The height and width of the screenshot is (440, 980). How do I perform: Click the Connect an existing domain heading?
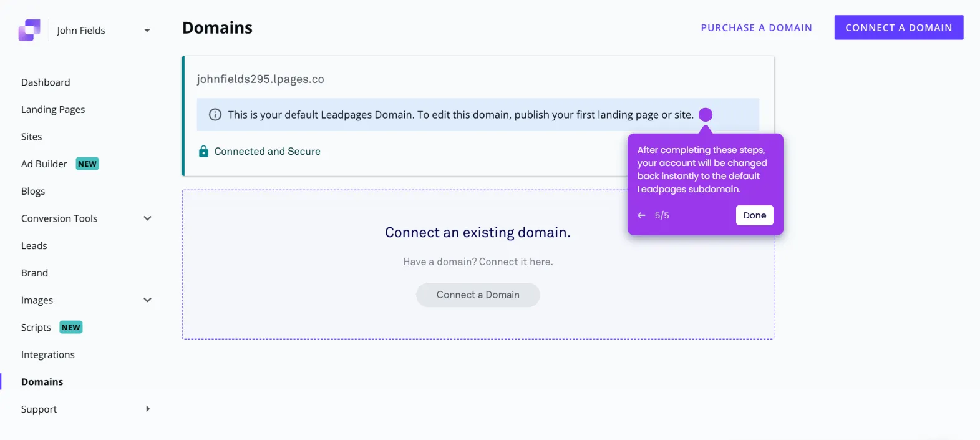478,233
